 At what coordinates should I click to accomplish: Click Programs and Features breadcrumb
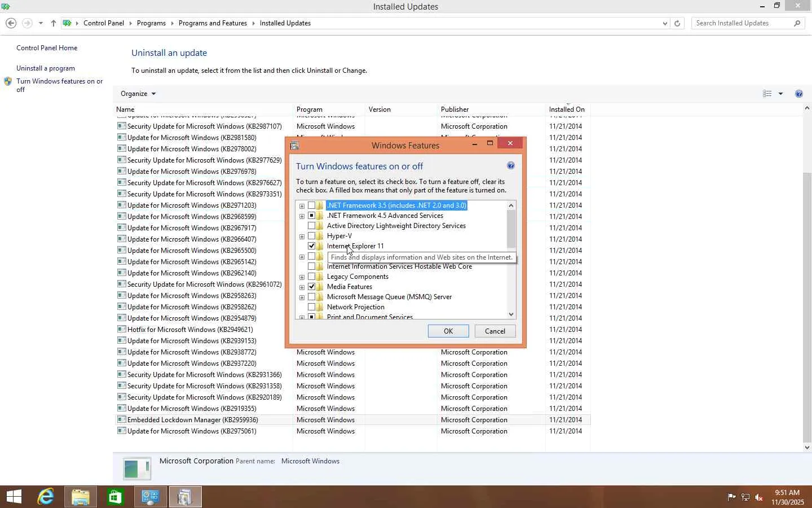213,23
